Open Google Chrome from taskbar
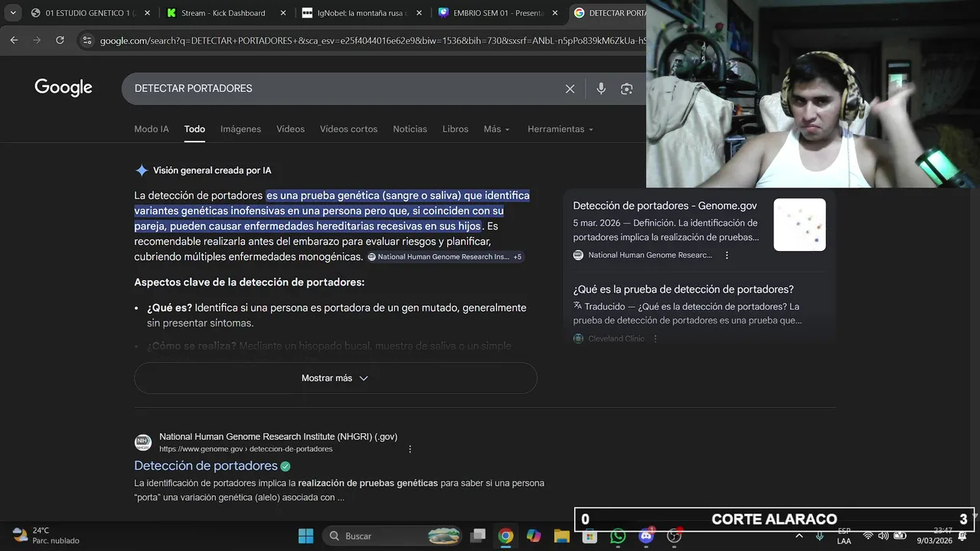The height and width of the screenshot is (551, 980). (x=505, y=536)
